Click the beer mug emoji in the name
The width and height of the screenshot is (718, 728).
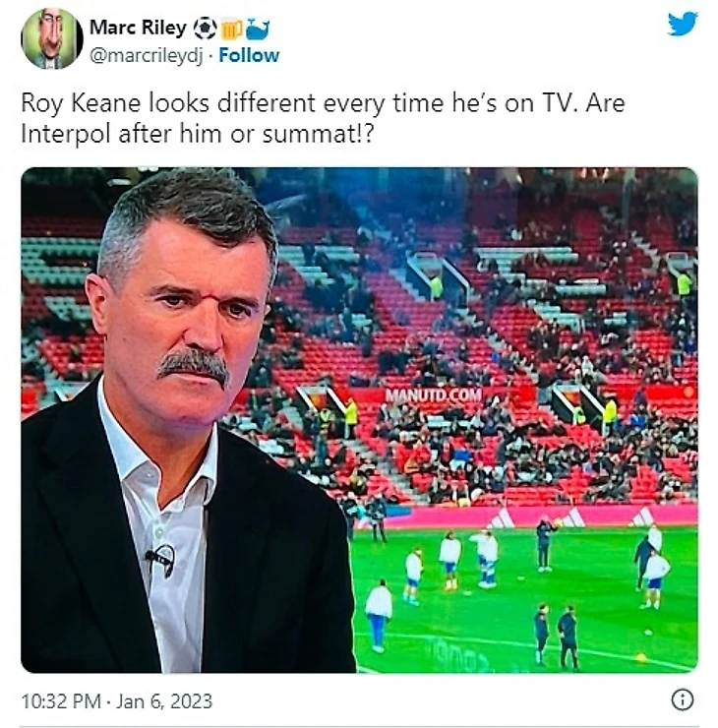click(230, 29)
